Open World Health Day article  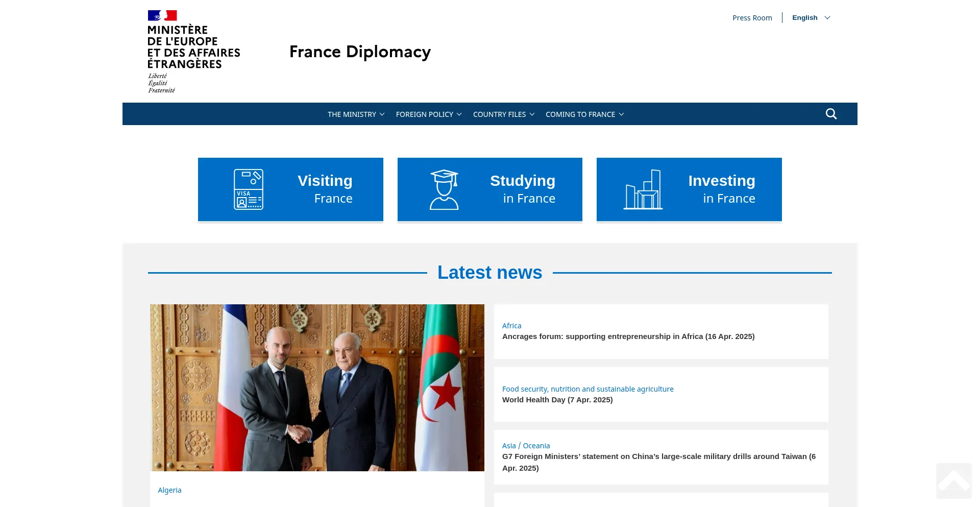pyautogui.click(x=557, y=400)
